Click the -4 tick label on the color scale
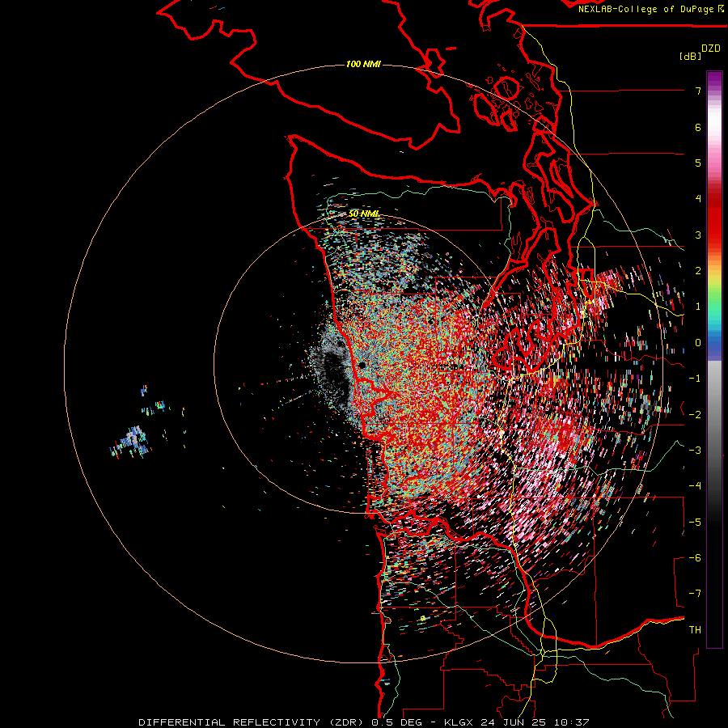This screenshot has height=728, width=728. pos(695,486)
